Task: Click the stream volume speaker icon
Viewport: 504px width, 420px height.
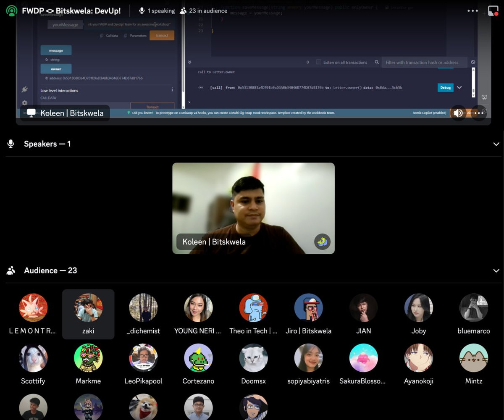Action: 458,113
